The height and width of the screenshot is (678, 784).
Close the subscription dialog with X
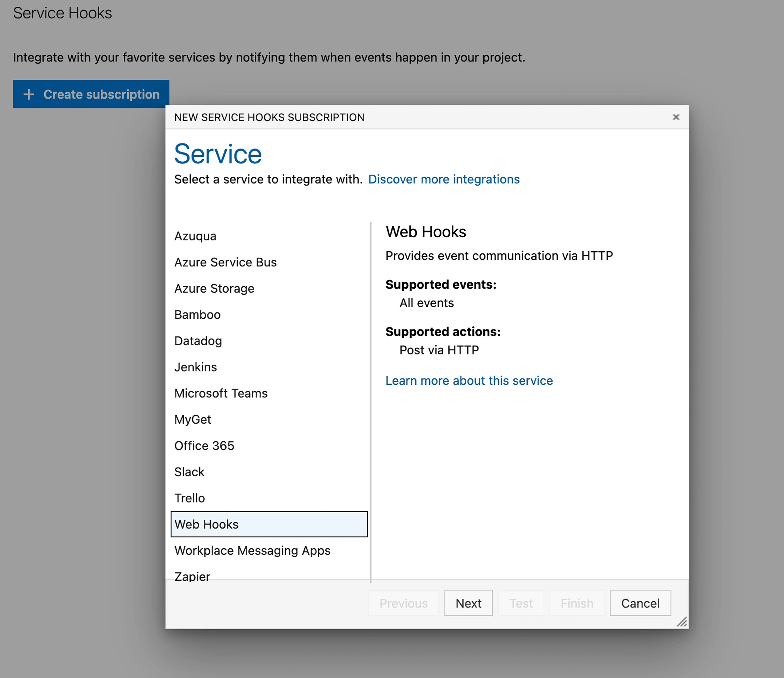(676, 117)
